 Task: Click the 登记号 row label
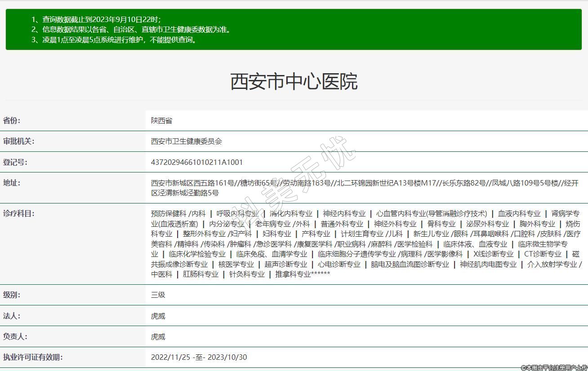[15, 162]
